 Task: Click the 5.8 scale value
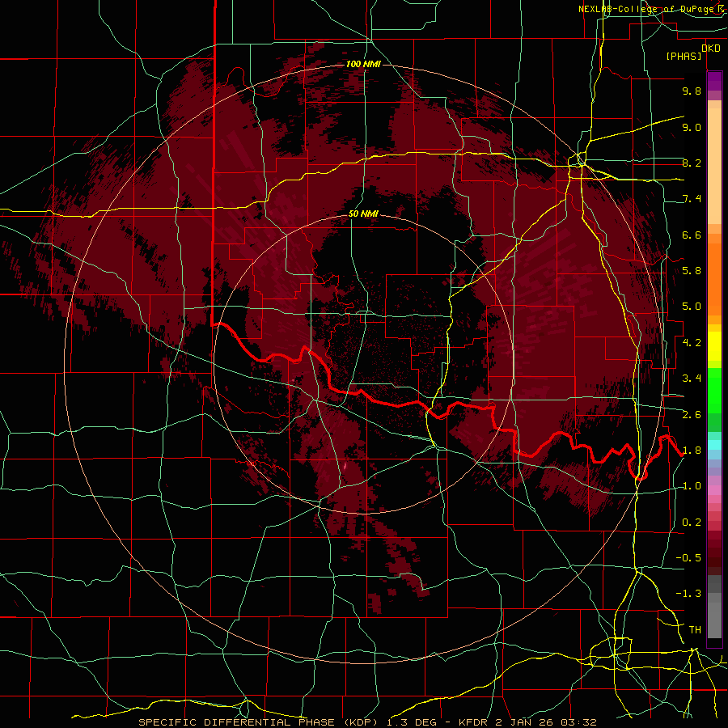(x=692, y=270)
